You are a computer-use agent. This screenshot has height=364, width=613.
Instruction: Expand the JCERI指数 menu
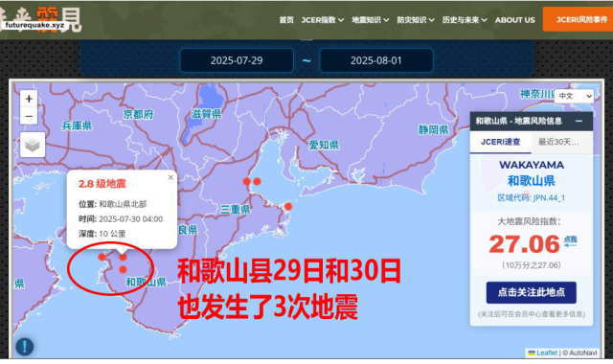(322, 20)
